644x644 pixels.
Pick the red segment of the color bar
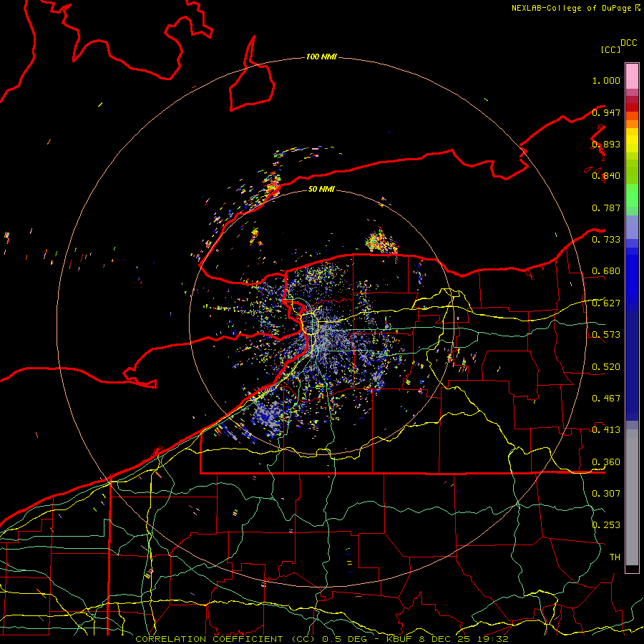click(x=632, y=107)
